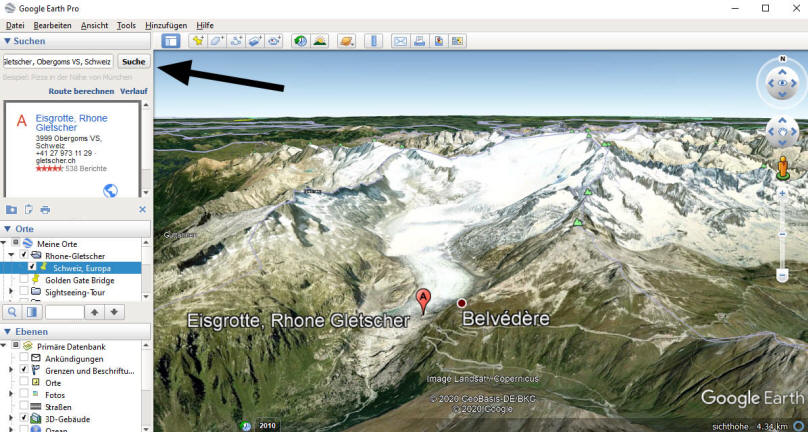Toggle the sunlight across landscape icon
Viewport: 808px width, 432px height.
coord(319,41)
